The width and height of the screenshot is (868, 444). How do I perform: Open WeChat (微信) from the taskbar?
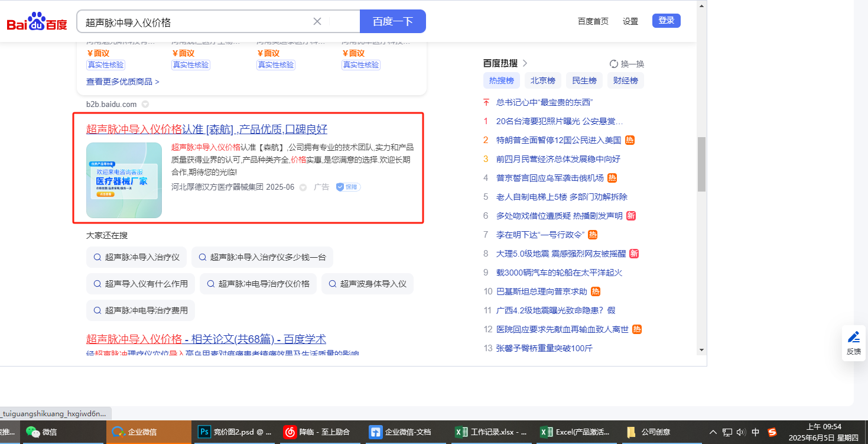(x=43, y=432)
